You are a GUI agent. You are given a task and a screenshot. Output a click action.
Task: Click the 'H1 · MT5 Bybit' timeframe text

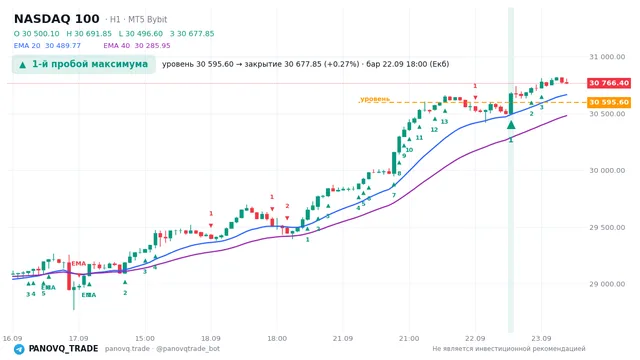138,19
